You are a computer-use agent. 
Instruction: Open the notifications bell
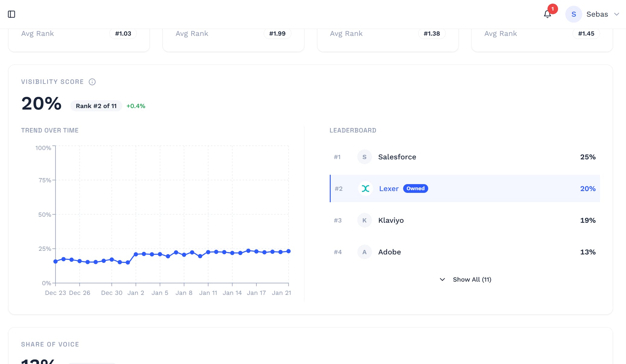(x=547, y=14)
